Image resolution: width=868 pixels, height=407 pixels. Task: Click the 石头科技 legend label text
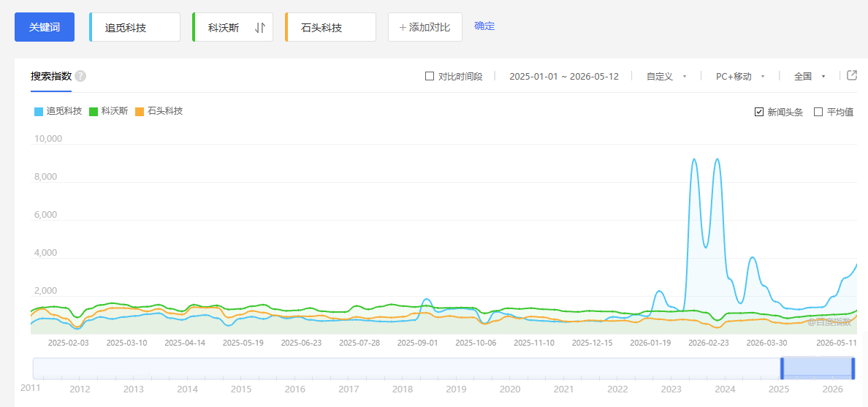pyautogui.click(x=165, y=111)
